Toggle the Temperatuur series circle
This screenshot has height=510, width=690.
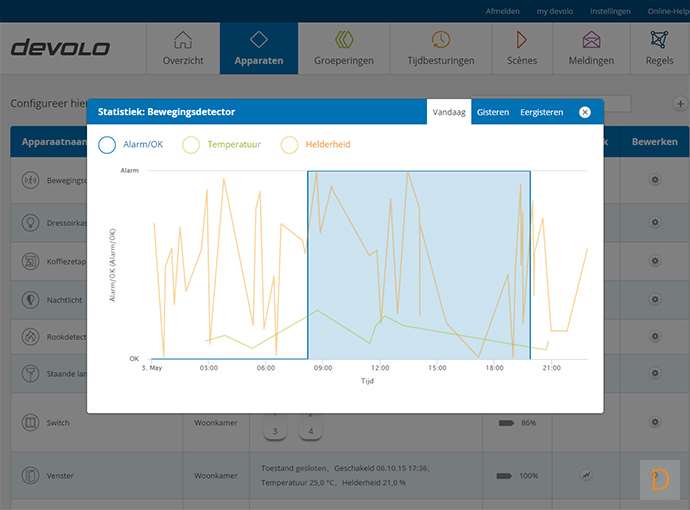(191, 145)
